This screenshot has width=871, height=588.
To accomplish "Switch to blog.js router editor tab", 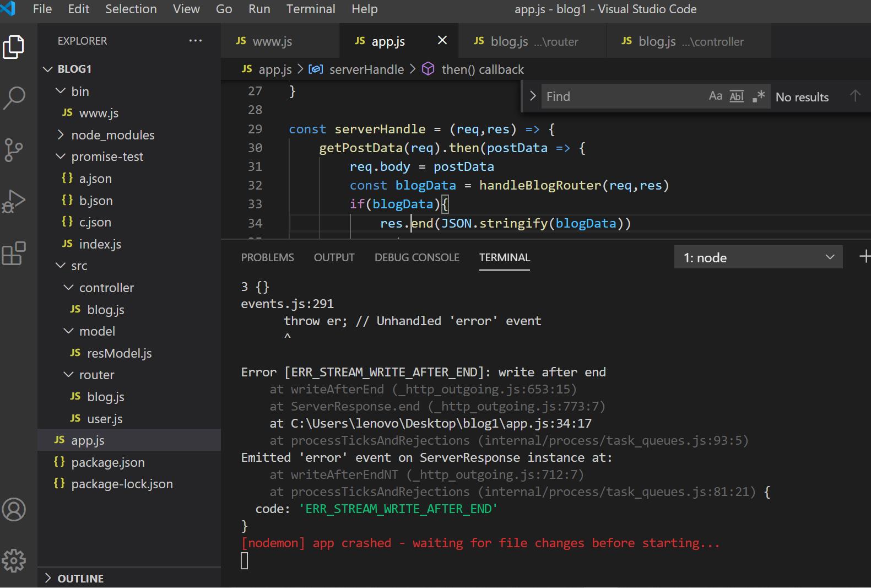I will coord(533,41).
